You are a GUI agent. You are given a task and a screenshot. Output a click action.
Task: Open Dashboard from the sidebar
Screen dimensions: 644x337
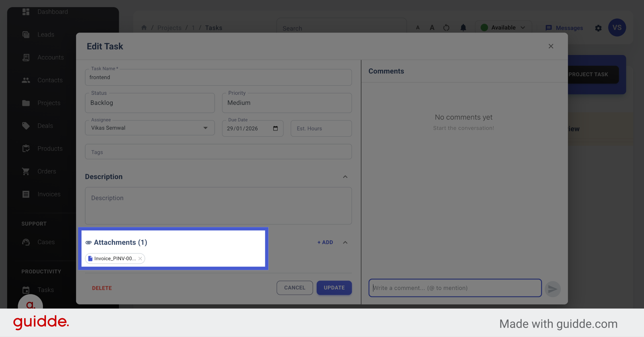tap(53, 12)
